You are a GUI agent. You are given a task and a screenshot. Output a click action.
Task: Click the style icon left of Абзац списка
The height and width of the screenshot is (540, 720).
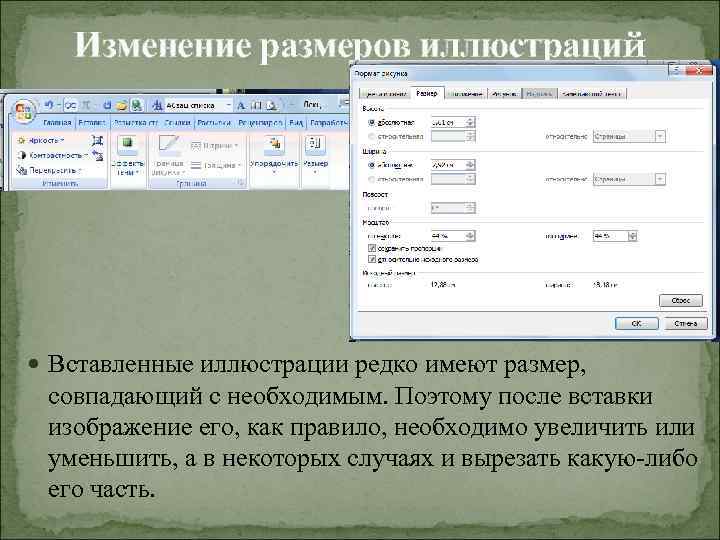click(x=157, y=106)
